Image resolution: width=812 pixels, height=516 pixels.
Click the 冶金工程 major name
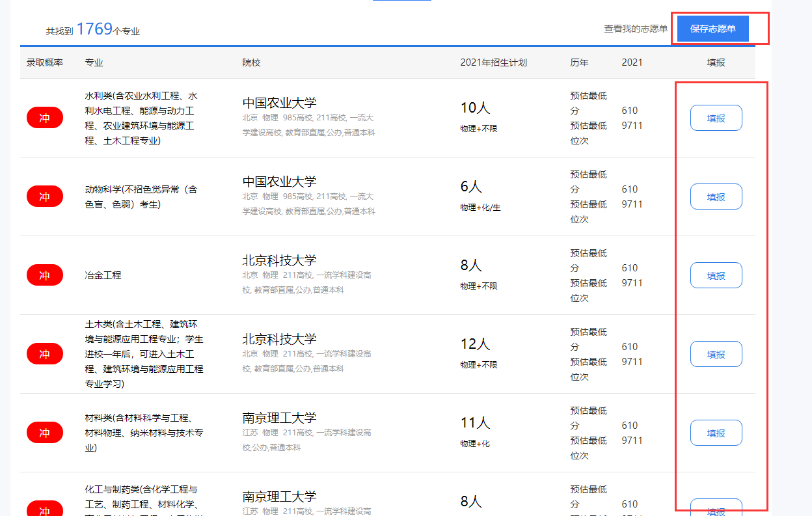click(103, 275)
